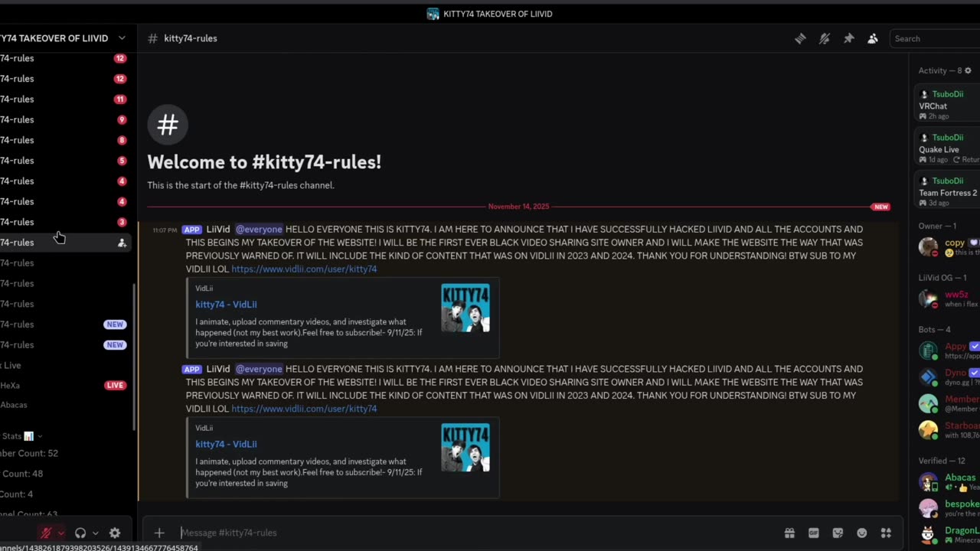Open User Settings gear
980x551 pixels.
pyautogui.click(x=115, y=533)
